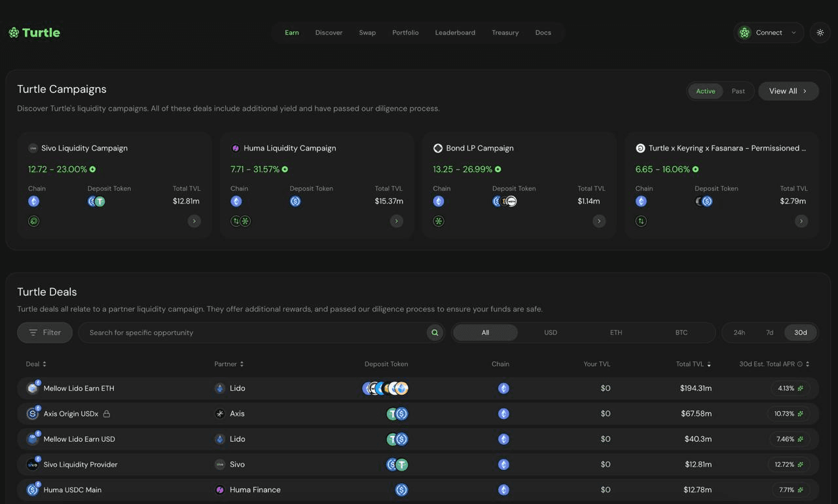Switch campaigns to Past

pyautogui.click(x=738, y=91)
